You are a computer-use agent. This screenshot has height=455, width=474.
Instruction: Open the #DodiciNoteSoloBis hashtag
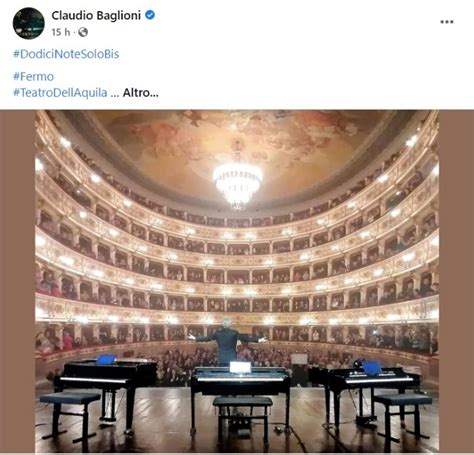tap(66, 54)
